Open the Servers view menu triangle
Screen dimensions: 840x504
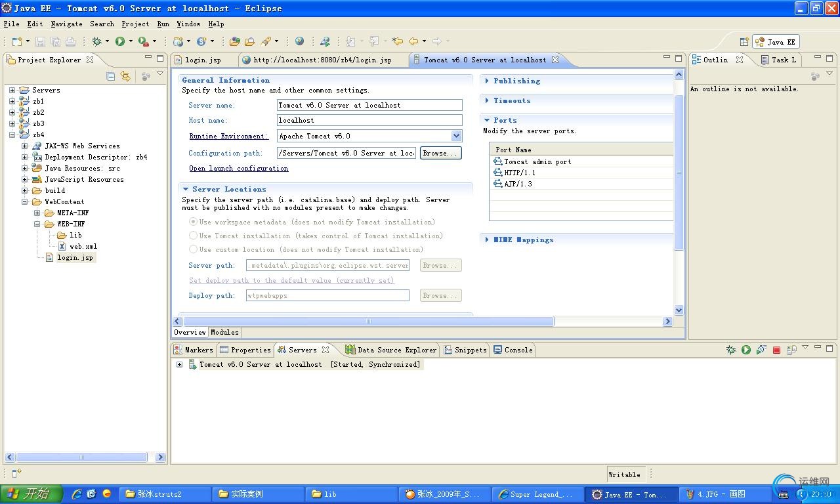(x=805, y=348)
